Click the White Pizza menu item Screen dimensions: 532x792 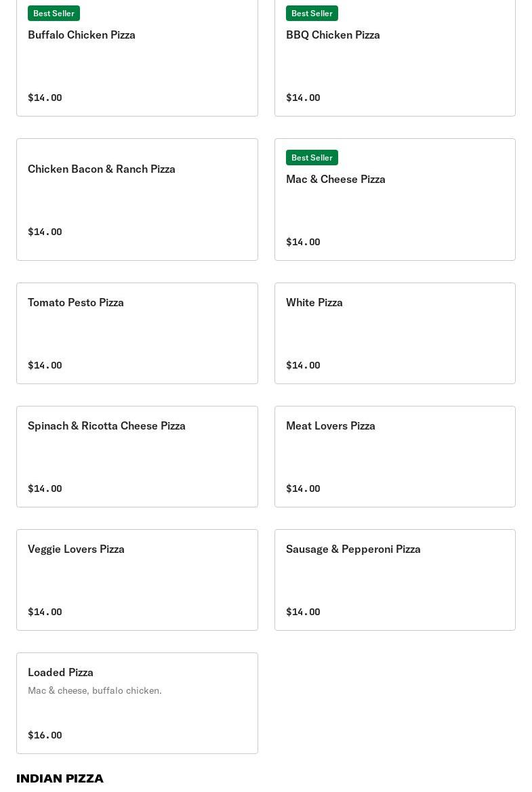tap(314, 303)
